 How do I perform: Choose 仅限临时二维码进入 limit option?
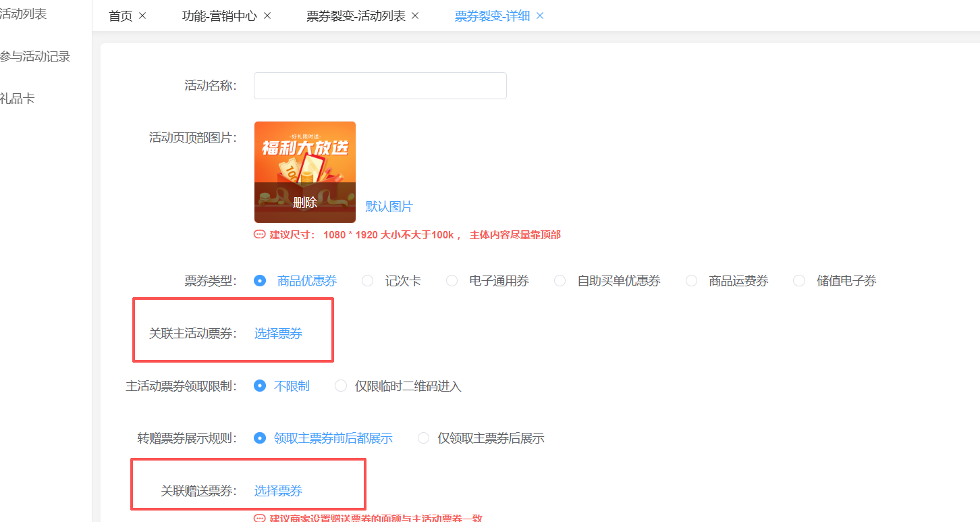pyautogui.click(x=341, y=386)
